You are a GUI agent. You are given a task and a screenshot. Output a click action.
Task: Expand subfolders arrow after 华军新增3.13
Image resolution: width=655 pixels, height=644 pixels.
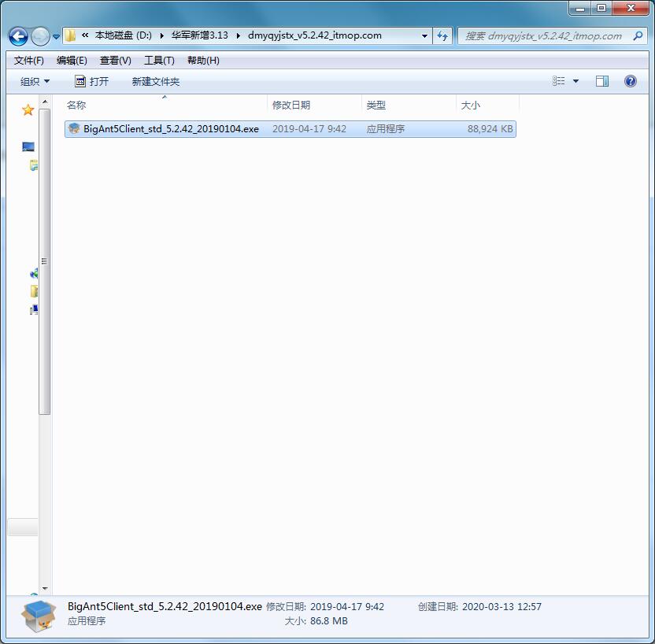(x=238, y=35)
